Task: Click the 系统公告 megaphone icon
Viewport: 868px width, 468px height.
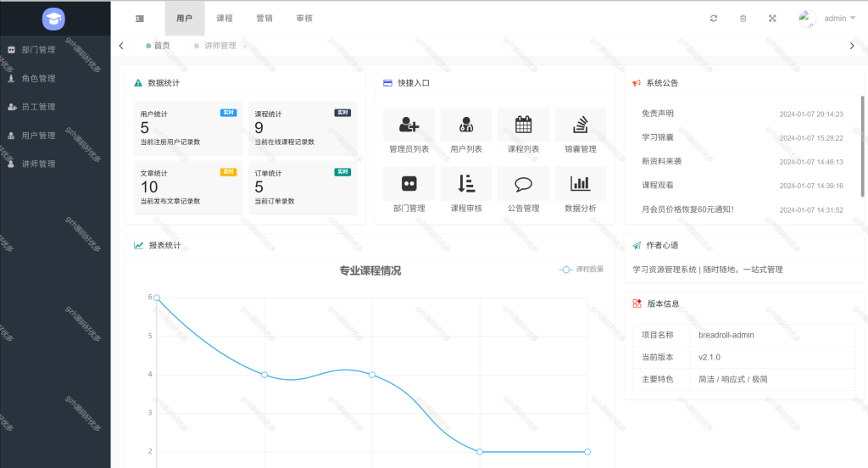Action: tap(637, 83)
